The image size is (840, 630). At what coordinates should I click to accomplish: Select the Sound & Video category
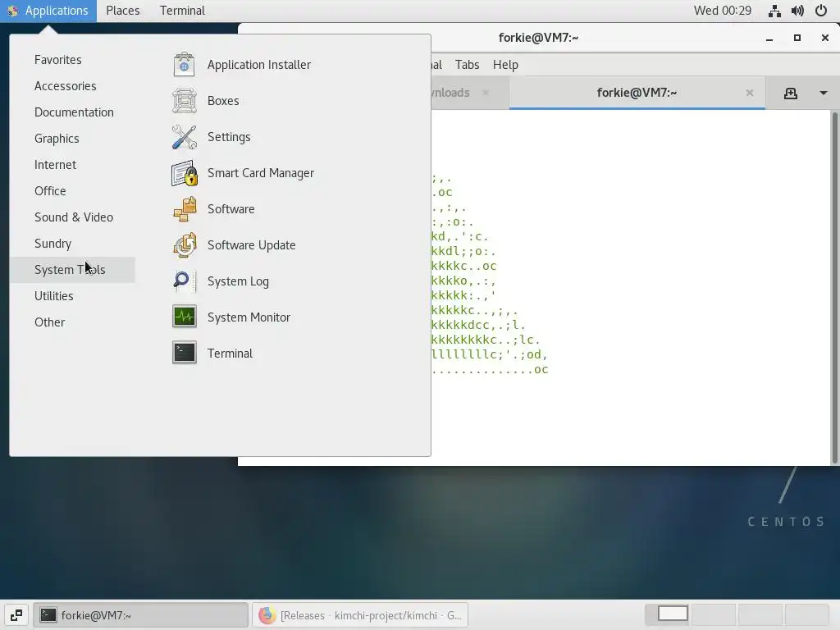pos(72,217)
